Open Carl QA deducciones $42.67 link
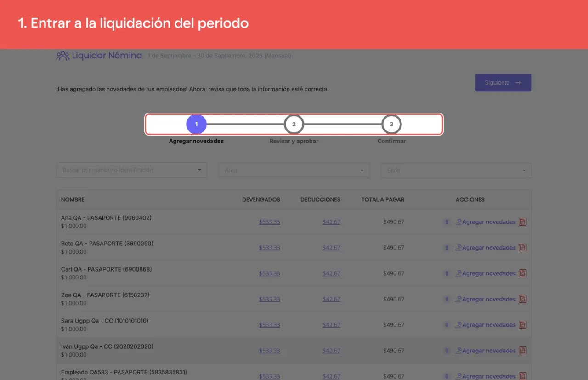Screen dimensions: 588x380 pyautogui.click(x=331, y=273)
